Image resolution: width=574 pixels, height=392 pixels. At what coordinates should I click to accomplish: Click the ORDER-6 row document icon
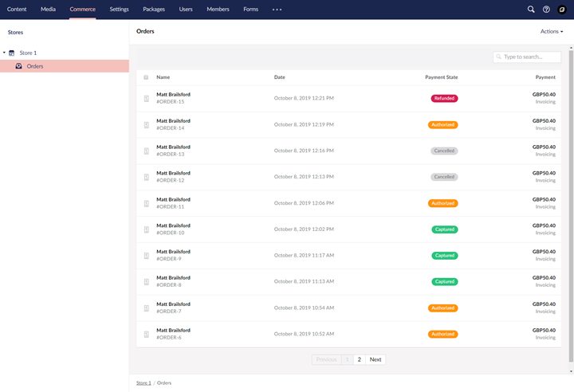click(x=147, y=334)
